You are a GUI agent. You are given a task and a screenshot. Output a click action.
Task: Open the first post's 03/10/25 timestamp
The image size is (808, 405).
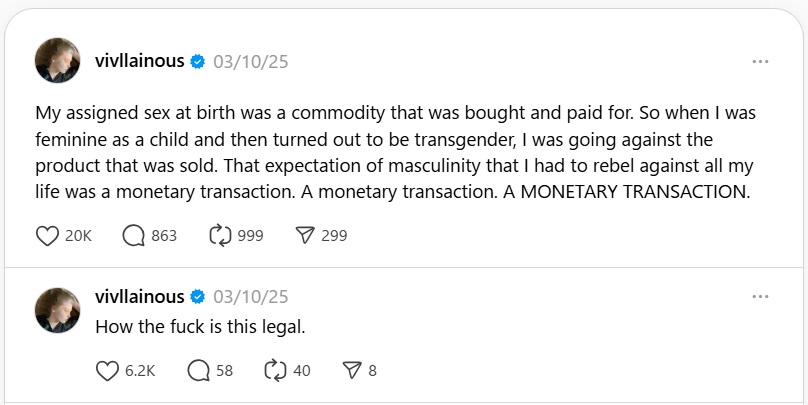251,62
